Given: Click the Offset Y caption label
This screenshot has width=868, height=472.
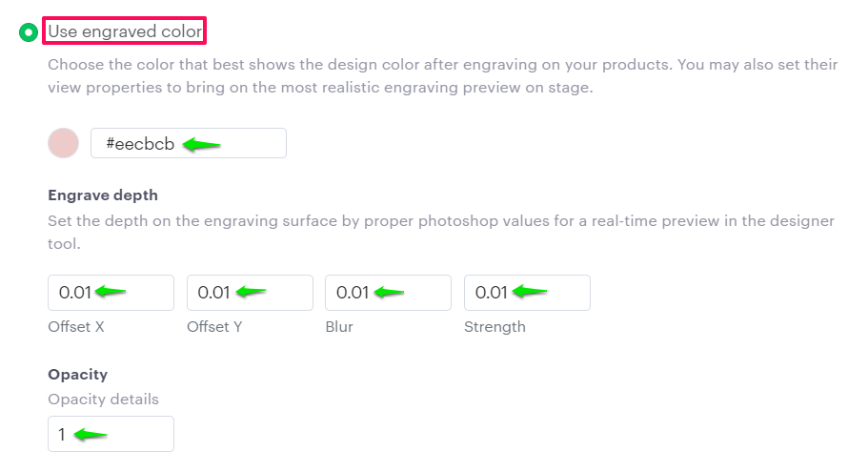Looking at the screenshot, I should click(x=215, y=326).
